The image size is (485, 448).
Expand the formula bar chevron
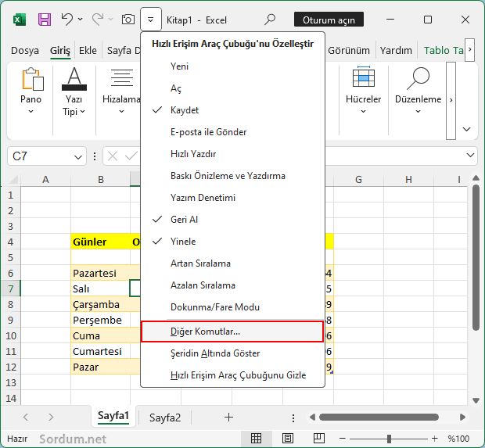click(470, 155)
